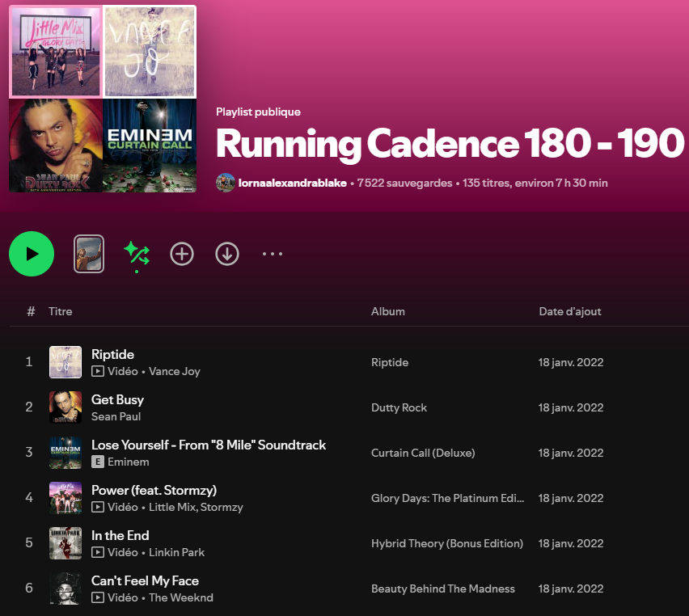Download the playlist for offline listening
The height and width of the screenshot is (616, 689).
[x=227, y=254]
